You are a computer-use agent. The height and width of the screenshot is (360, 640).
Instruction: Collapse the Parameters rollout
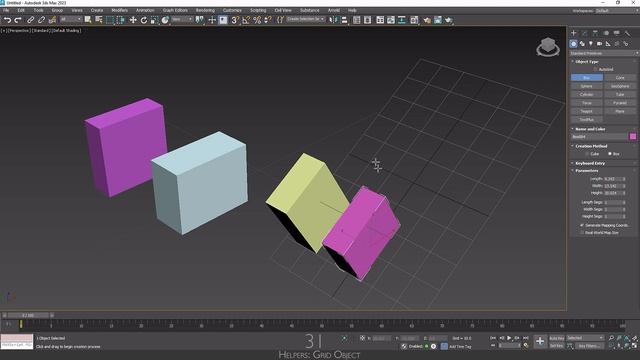click(x=586, y=171)
